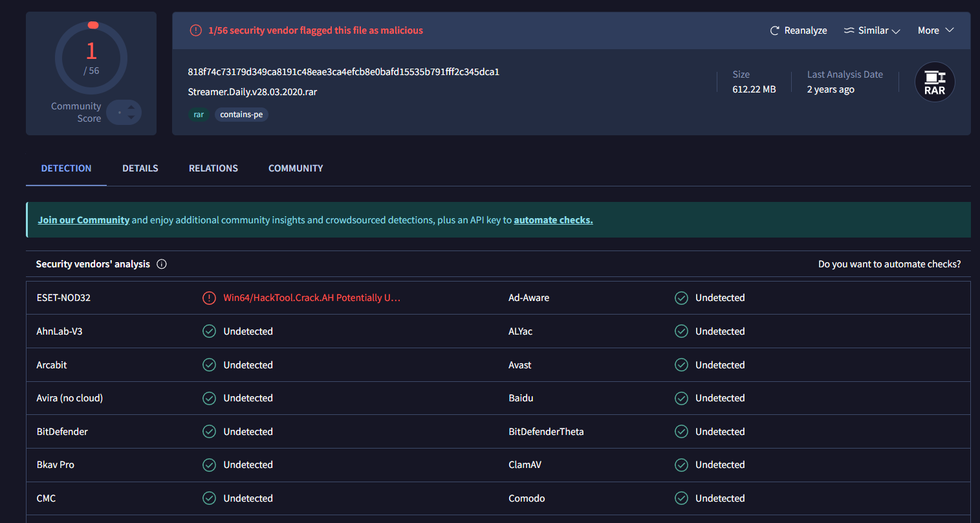Click the Similar approximate-match icon
980x523 pixels.
849,30
